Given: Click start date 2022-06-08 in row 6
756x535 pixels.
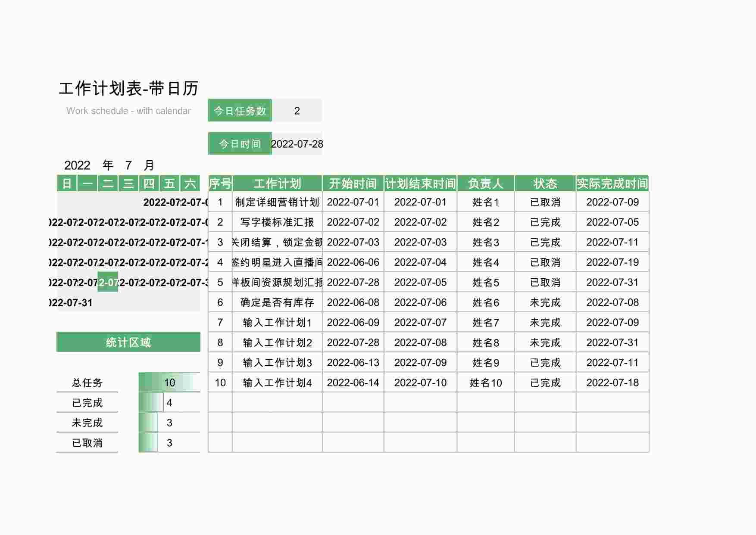Looking at the screenshot, I should (353, 302).
